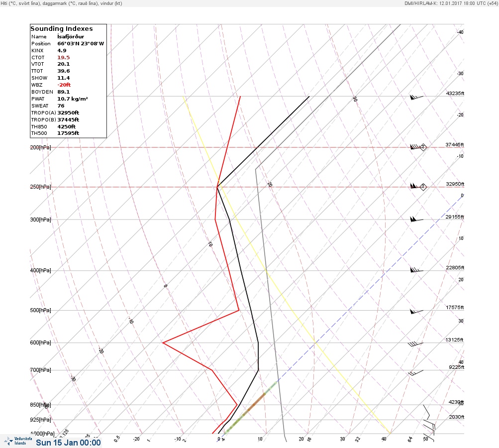This screenshot has width=499, height=448.
Task: Click the 43235ft altitude label
Action: coord(455,93)
